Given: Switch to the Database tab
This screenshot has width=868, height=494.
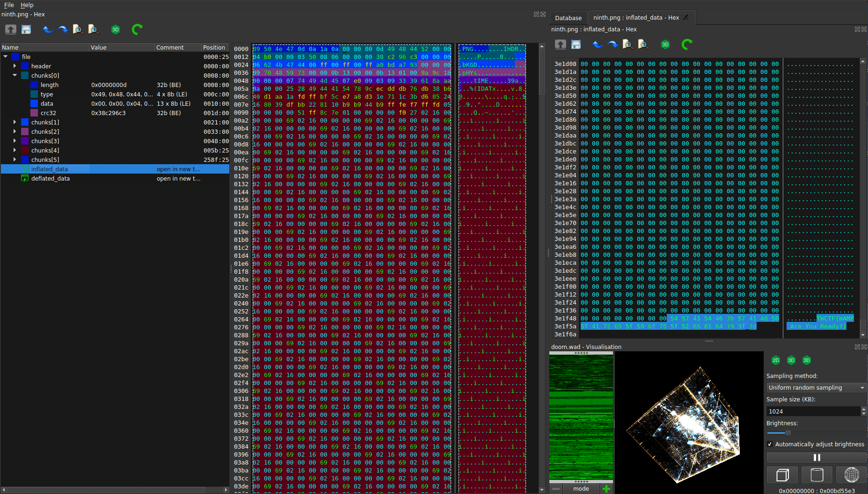Looking at the screenshot, I should coord(568,18).
